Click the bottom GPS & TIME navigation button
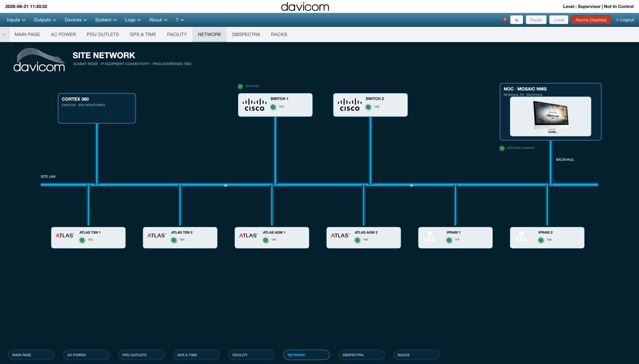 (196, 355)
